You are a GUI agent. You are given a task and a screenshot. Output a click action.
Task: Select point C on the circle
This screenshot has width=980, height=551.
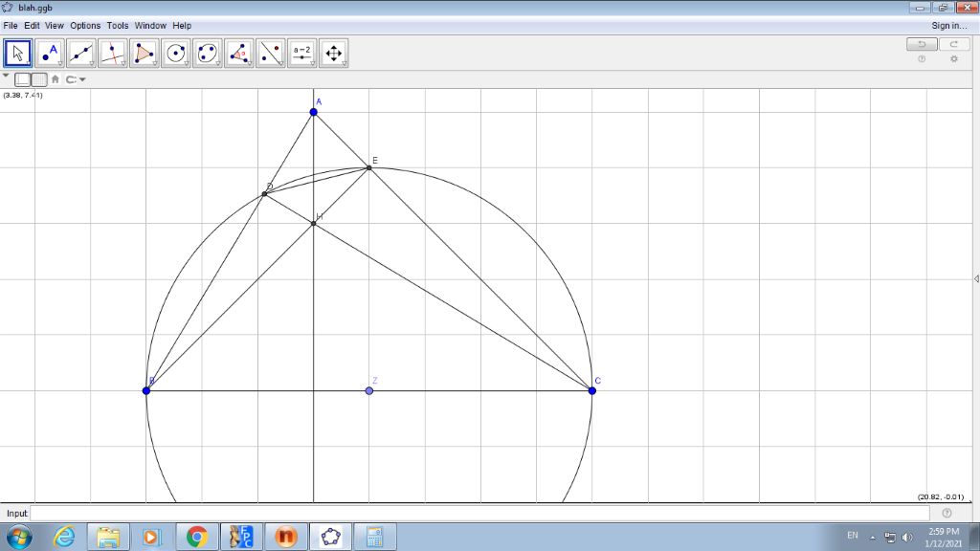click(591, 390)
